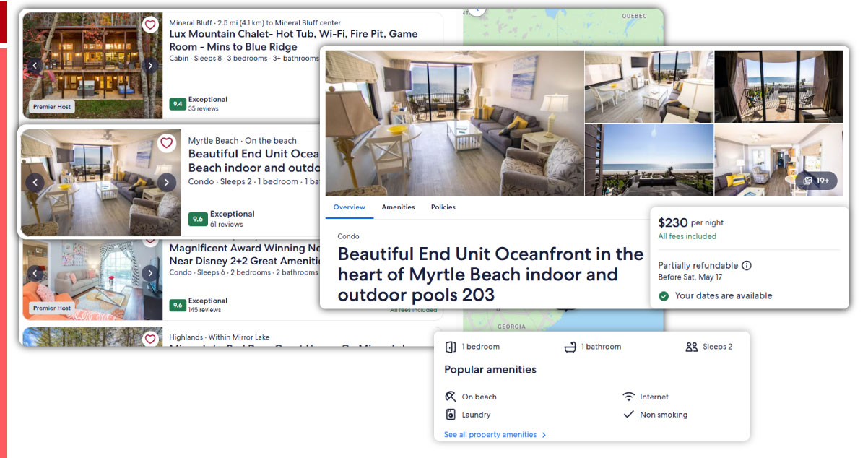The image size is (868, 458).
Task: Previous image arrow on Near Disney condo
Action: 35,273
